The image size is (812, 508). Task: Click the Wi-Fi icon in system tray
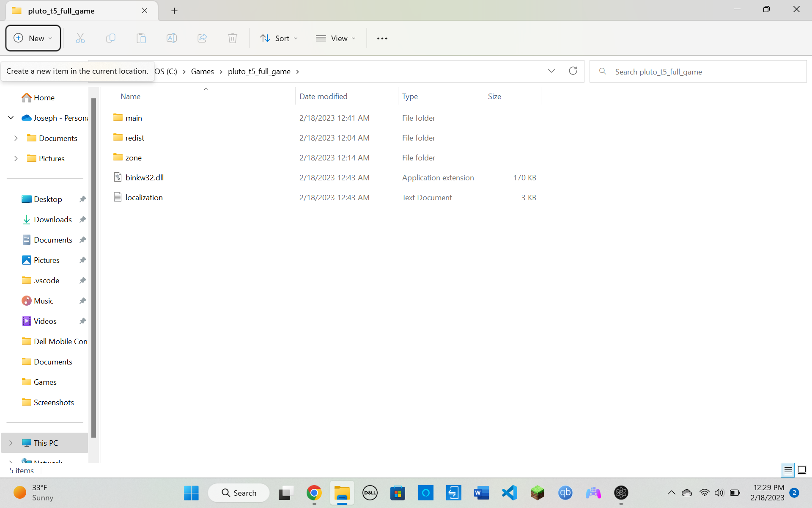pos(704,493)
